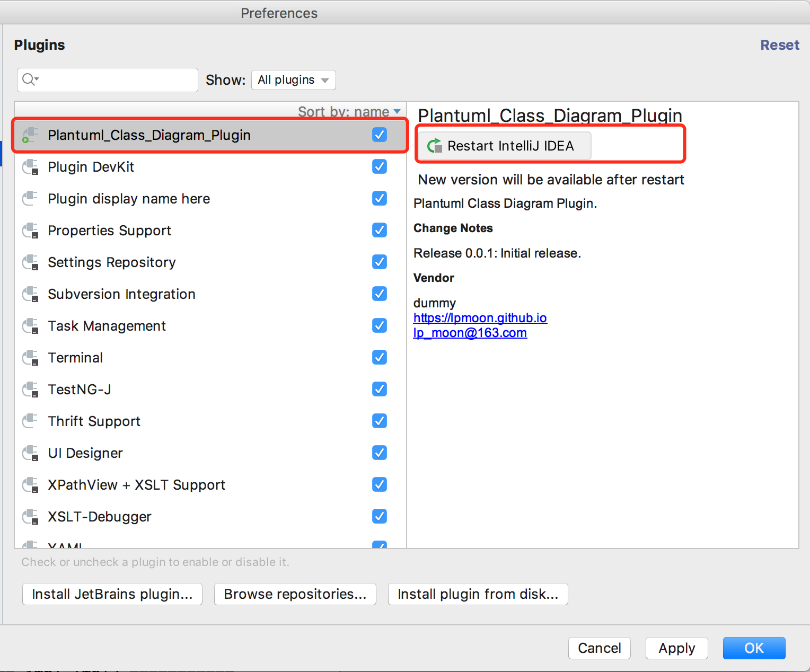
Task: Click the TestNG-J plugin icon
Action: coord(30,390)
